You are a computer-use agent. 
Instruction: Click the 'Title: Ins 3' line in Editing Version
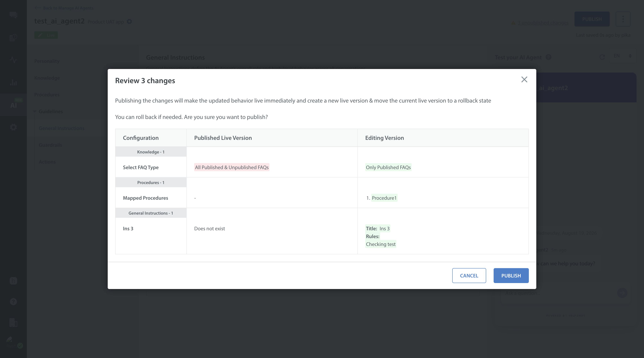click(378, 228)
